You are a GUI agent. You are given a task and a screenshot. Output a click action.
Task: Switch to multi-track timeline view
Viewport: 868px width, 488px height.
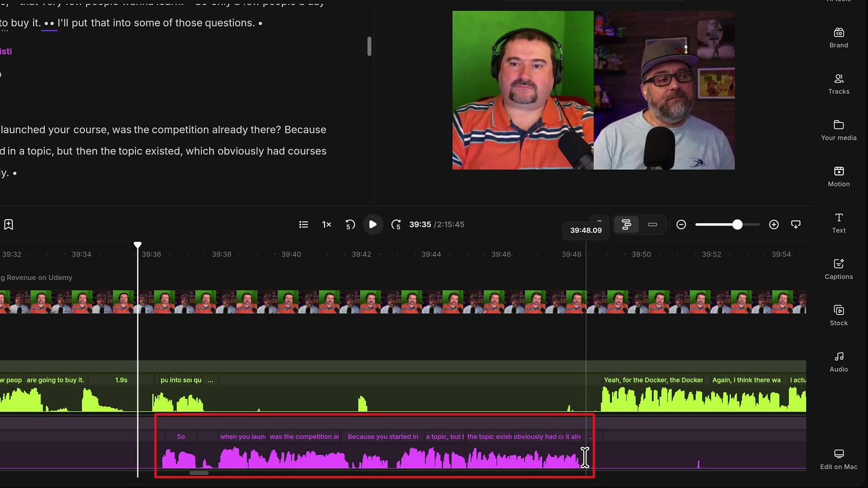tap(626, 225)
